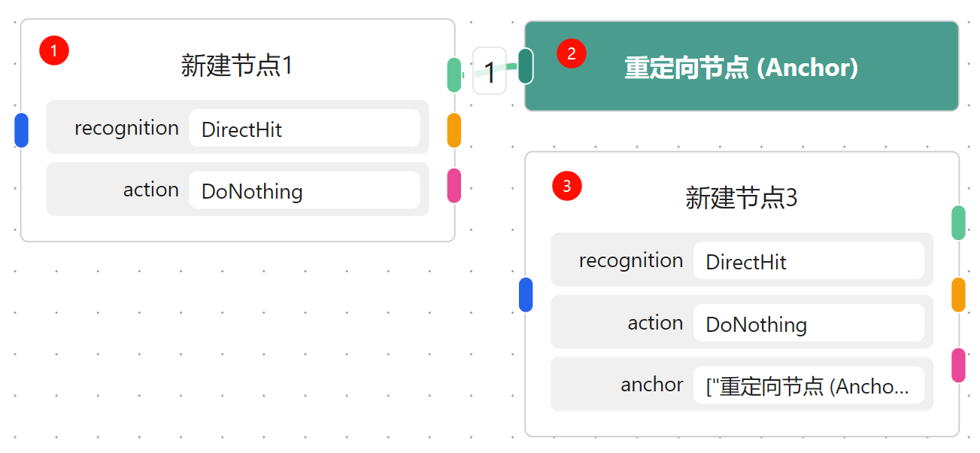Click the anchor value field in 新建节点3
The image size is (980, 453).
coord(809,386)
